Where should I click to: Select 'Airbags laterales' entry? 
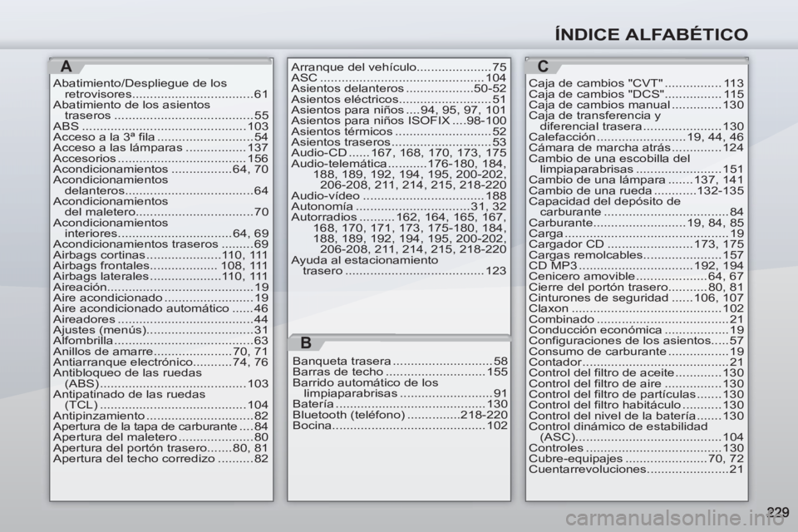(160, 276)
